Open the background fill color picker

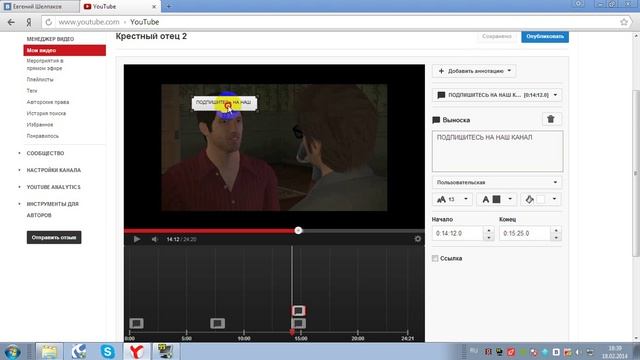pos(541,199)
